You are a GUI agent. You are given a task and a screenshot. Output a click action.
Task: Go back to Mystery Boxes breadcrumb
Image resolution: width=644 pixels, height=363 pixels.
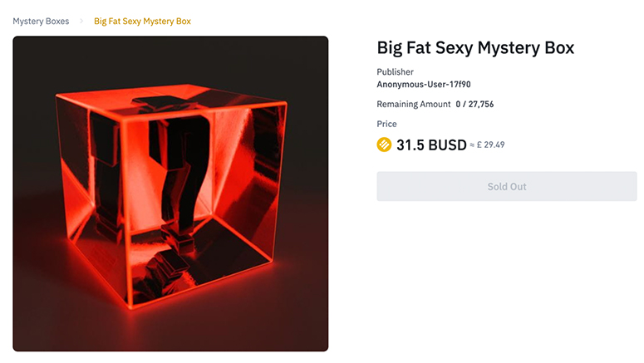41,21
